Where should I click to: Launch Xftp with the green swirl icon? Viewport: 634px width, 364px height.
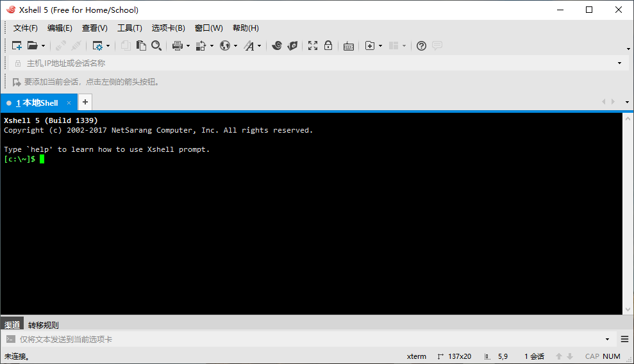pos(277,45)
